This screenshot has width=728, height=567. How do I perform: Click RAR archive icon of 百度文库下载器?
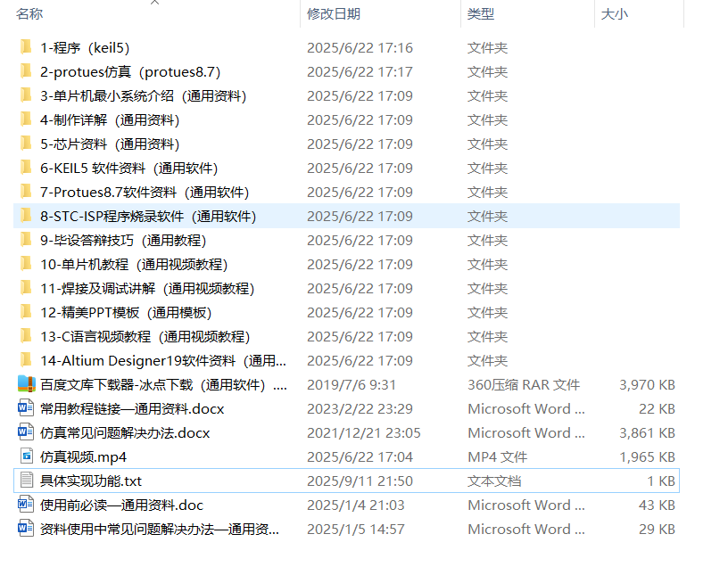click(x=27, y=384)
